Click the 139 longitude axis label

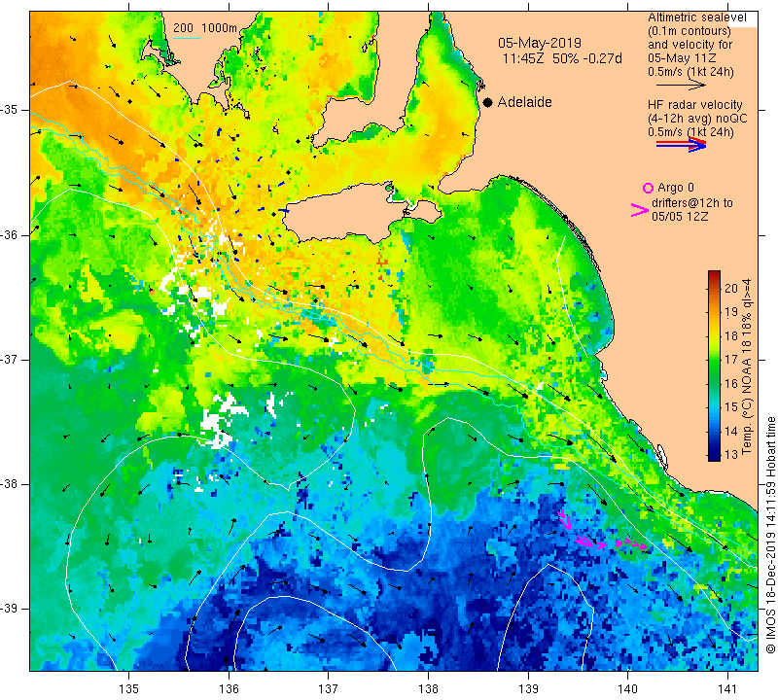[528, 688]
